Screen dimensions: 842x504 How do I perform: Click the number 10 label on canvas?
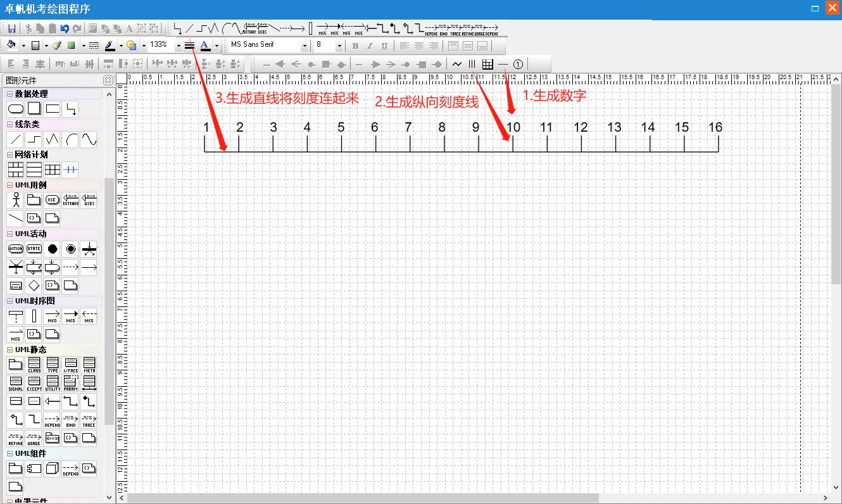513,127
